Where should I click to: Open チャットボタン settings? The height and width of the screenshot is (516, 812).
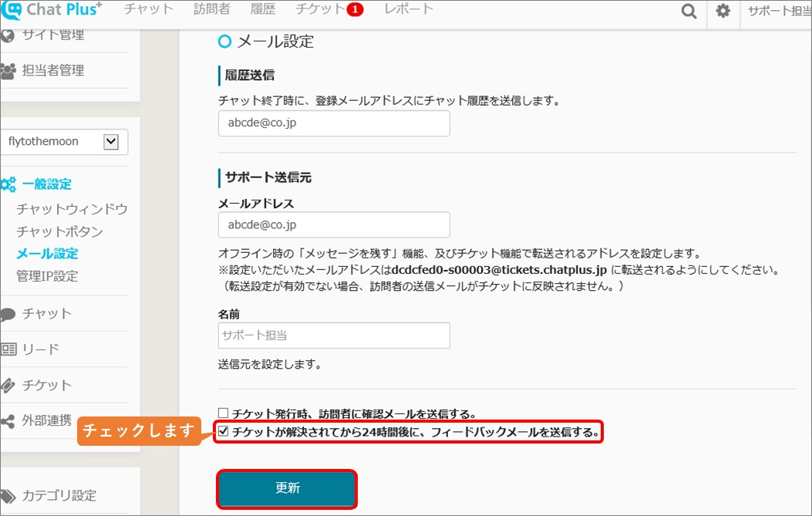pos(59,231)
